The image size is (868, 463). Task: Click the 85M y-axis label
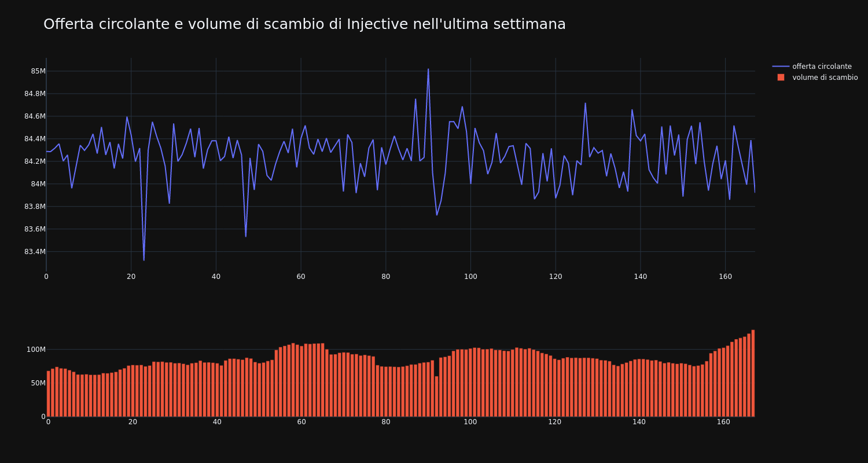tap(38, 71)
